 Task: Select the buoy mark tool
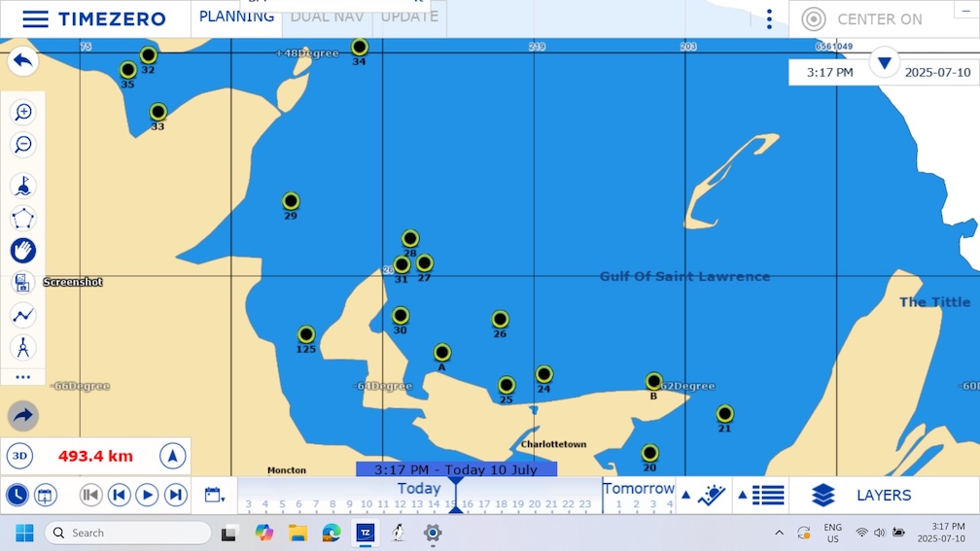click(23, 185)
